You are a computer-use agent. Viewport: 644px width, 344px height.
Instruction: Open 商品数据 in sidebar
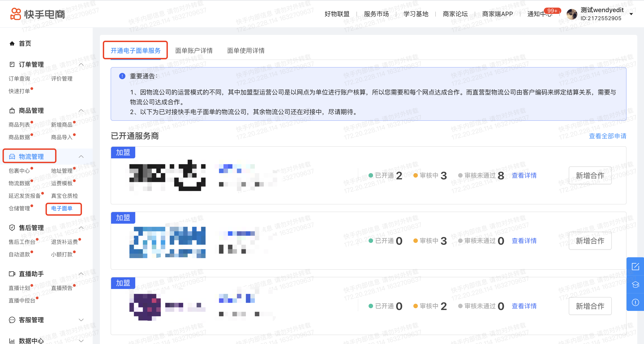pyautogui.click(x=19, y=137)
